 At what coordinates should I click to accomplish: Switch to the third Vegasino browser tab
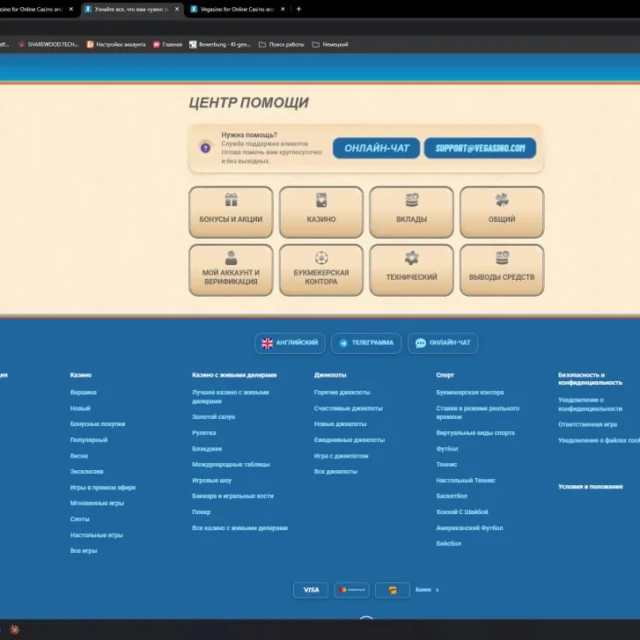pyautogui.click(x=238, y=9)
